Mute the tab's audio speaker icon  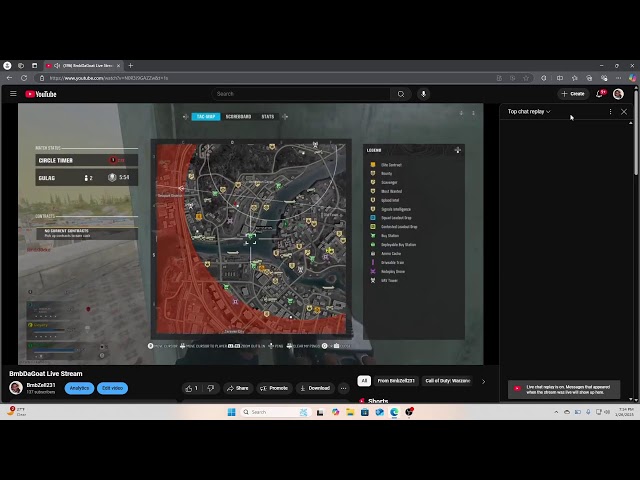point(57,66)
